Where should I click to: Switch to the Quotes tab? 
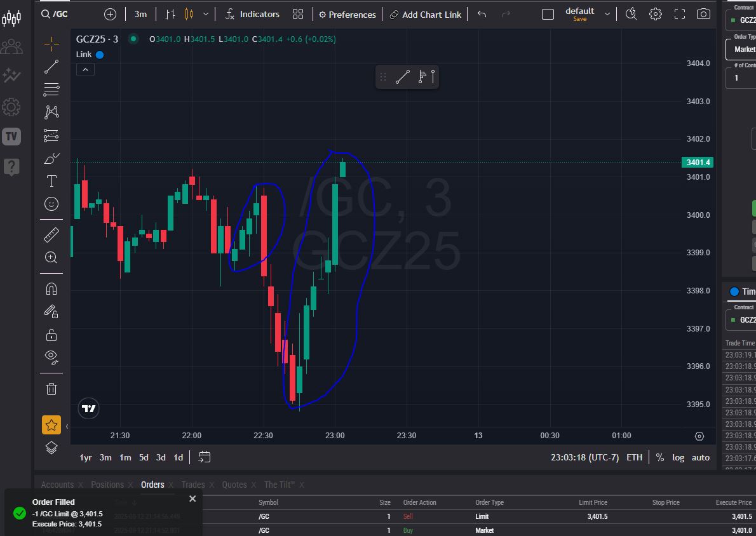click(233, 485)
